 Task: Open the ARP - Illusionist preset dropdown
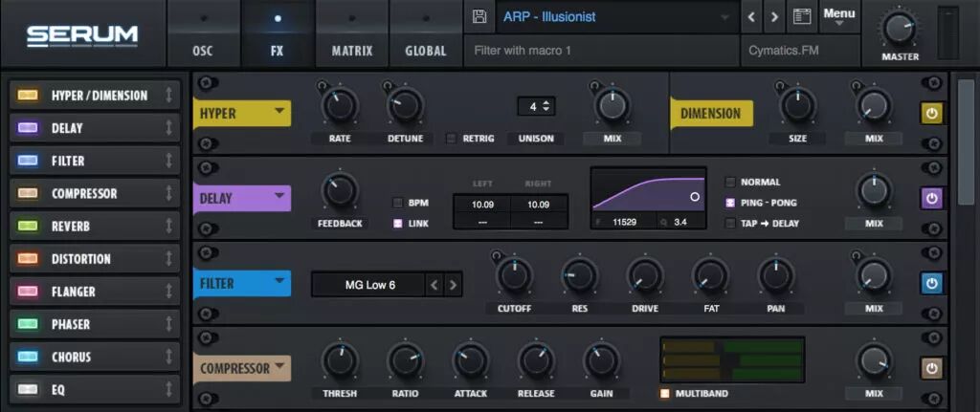coord(617,17)
